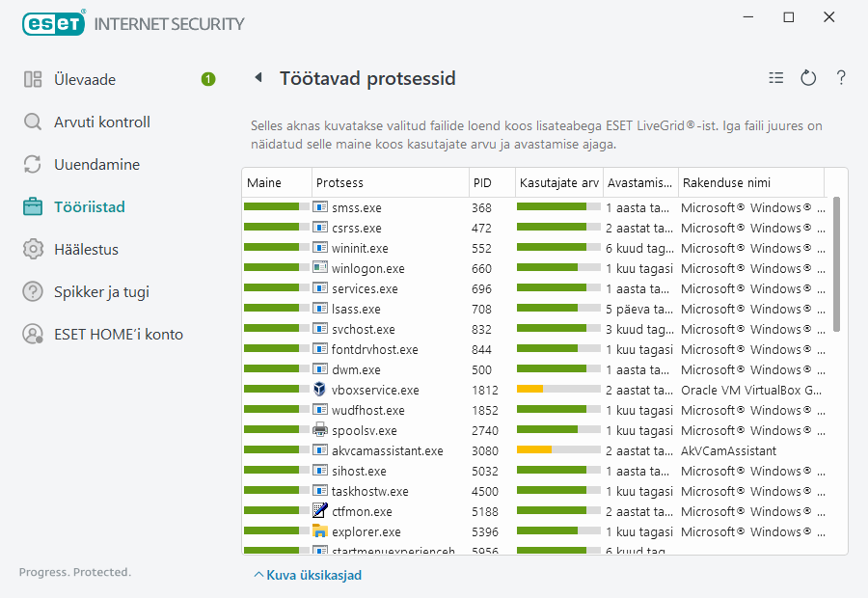
Task: Open Häälestus settings
Action: [86, 249]
